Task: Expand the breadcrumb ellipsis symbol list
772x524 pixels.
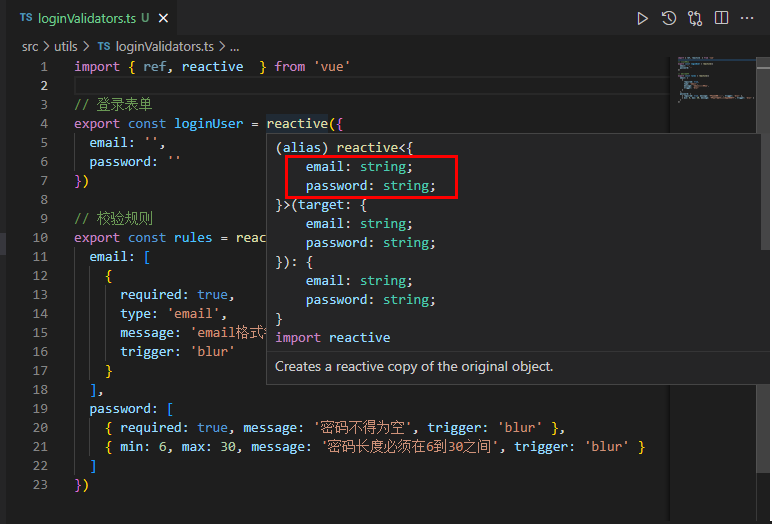Action: point(234,47)
